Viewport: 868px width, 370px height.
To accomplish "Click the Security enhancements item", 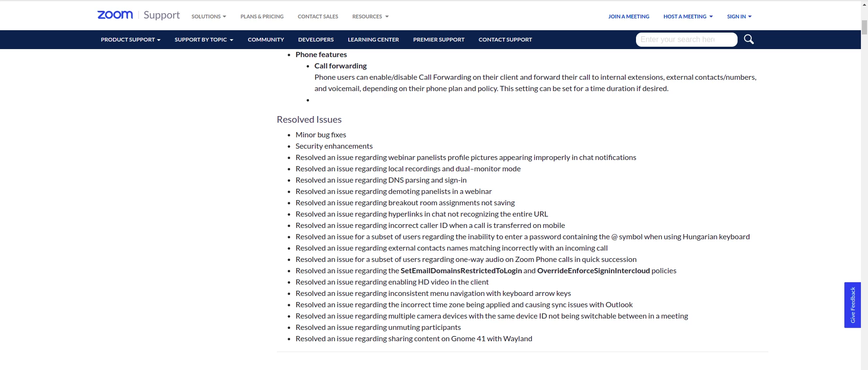I will (334, 146).
